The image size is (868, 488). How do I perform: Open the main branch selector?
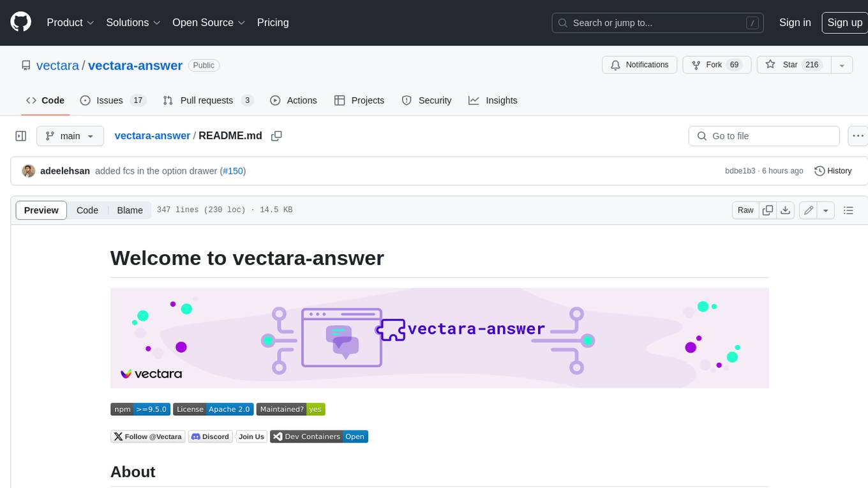(x=70, y=136)
